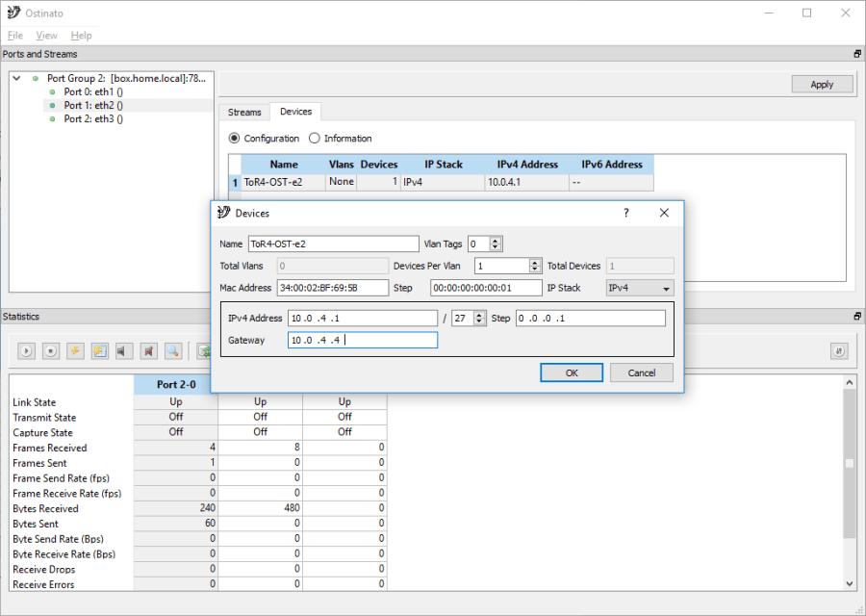Select Port 1: eth2 in the tree
Screen dimensions: 866x616
click(x=93, y=105)
